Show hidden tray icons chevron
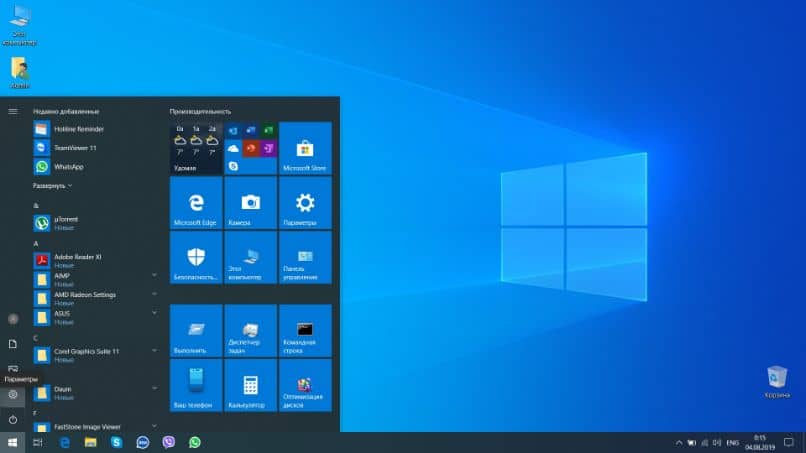Screen dimensions: 806x453 679,443
